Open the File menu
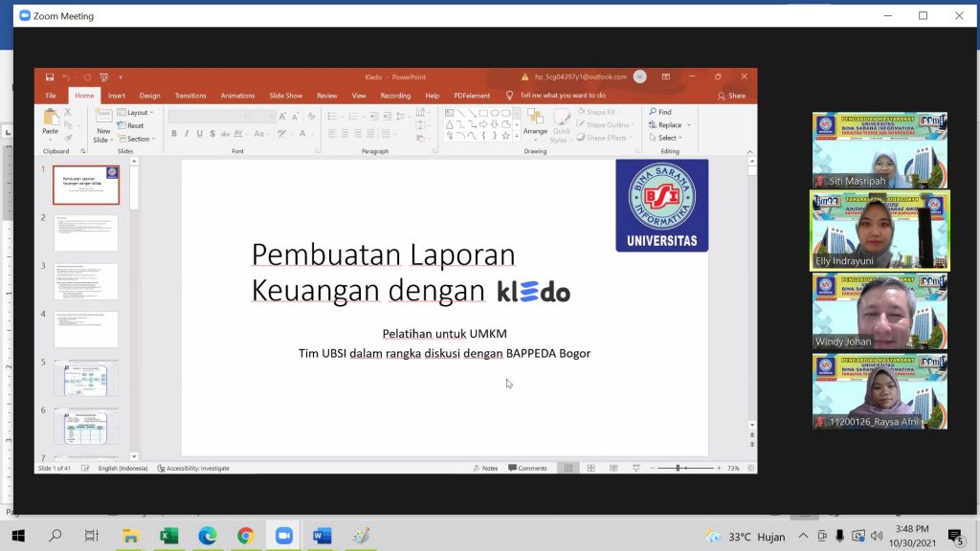Viewport: 980px width, 551px height. [x=51, y=96]
